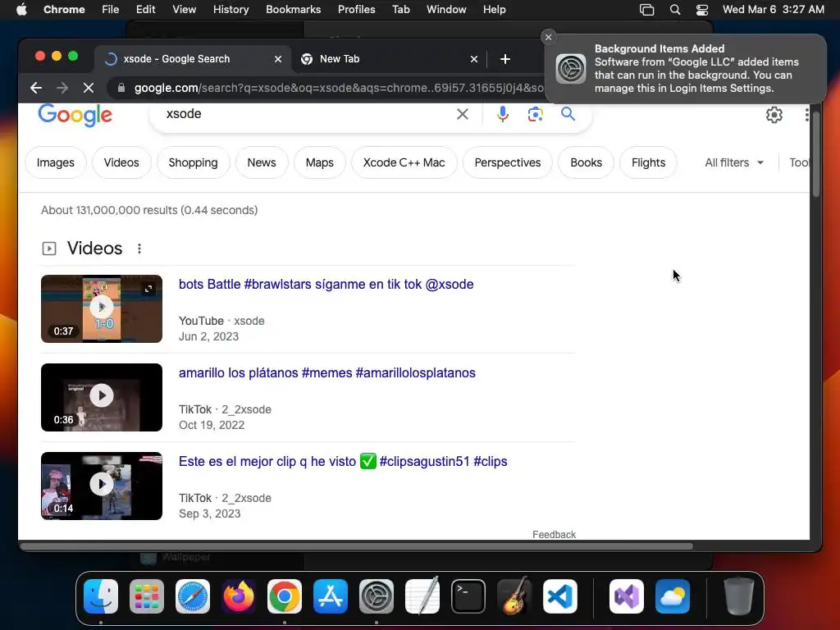Image resolution: width=840 pixels, height=630 pixels.
Task: Click the horizontal scrollbar at the window bottom
Action: [356, 546]
